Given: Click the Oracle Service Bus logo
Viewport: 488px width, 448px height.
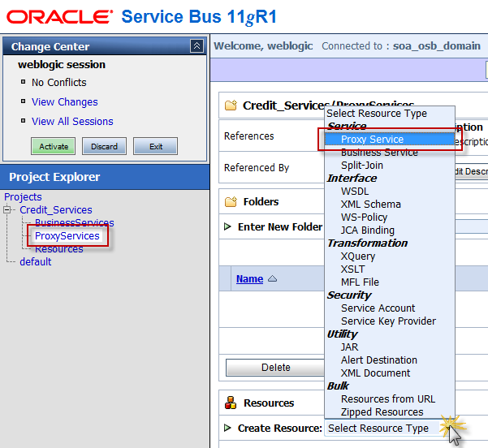Looking at the screenshot, I should click(141, 17).
